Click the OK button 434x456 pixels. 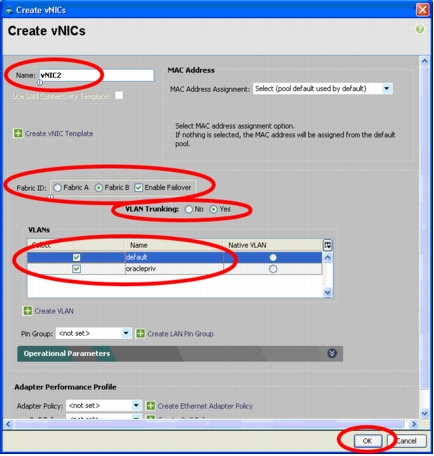(367, 441)
